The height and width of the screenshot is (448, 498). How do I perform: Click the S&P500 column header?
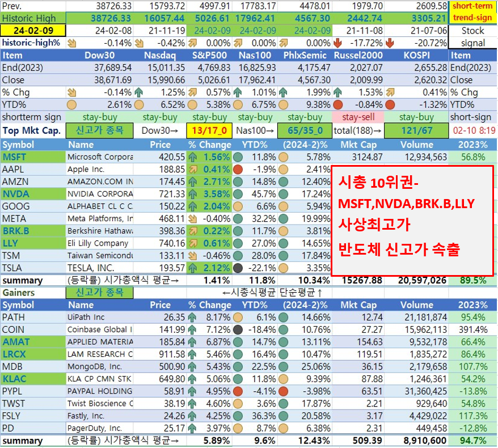210,55
